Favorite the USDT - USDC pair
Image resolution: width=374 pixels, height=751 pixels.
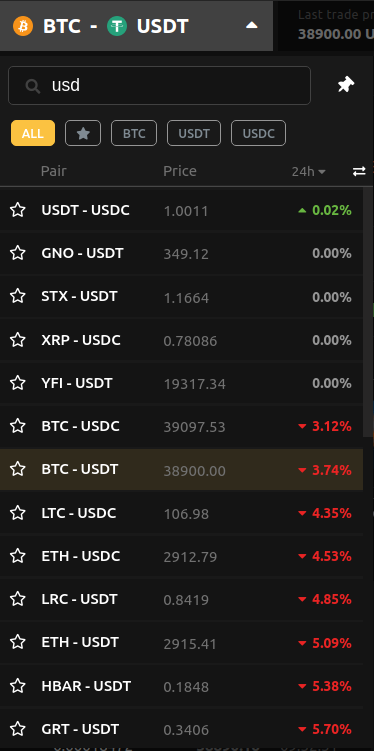click(18, 210)
